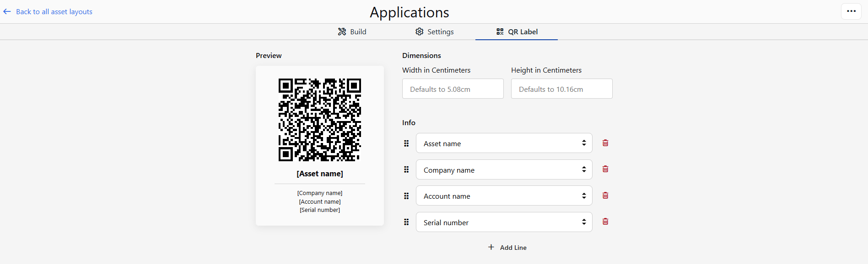Click the [Company name] preview text
This screenshot has width=868, height=264.
click(320, 193)
